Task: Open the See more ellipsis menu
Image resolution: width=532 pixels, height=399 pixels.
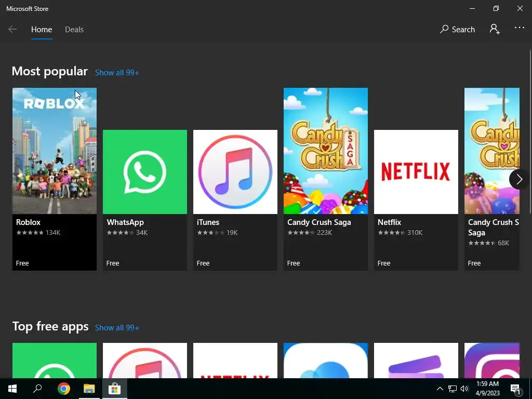Action: (520, 28)
